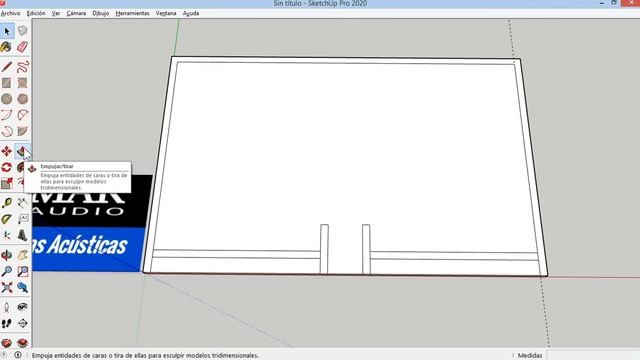Select the Rectangle tool
This screenshot has width=640, height=360.
point(7,83)
